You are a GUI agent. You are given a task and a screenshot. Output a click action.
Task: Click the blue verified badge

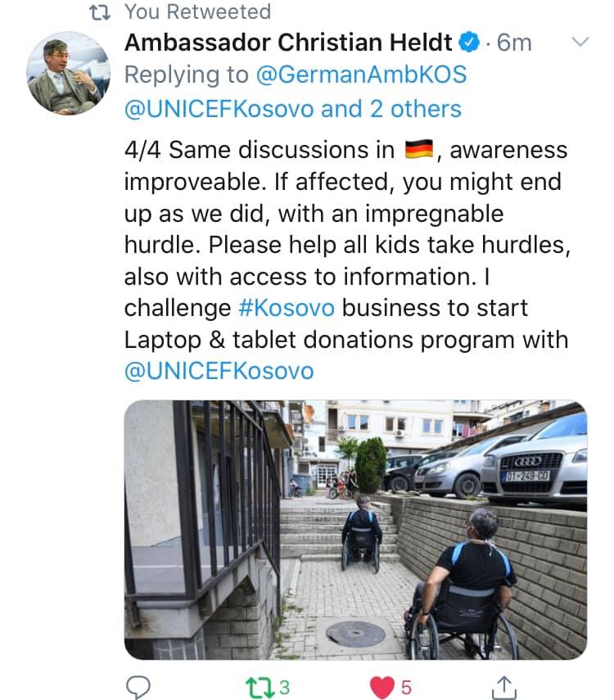coord(470,43)
